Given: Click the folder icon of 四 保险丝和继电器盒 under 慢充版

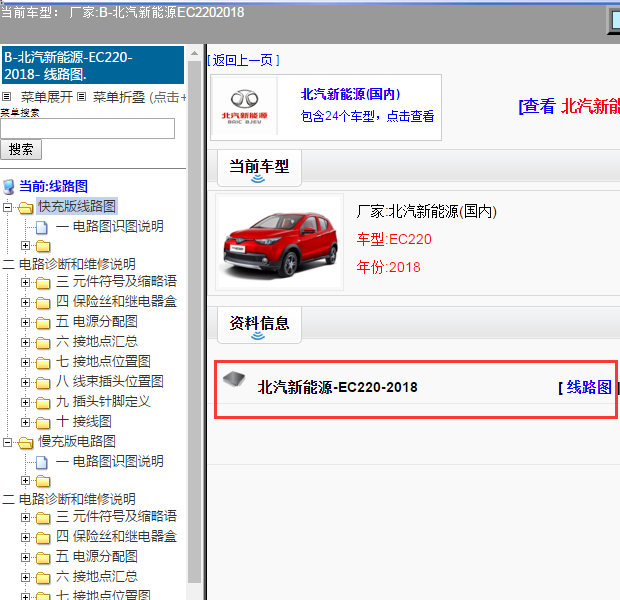Looking at the screenshot, I should tap(43, 538).
